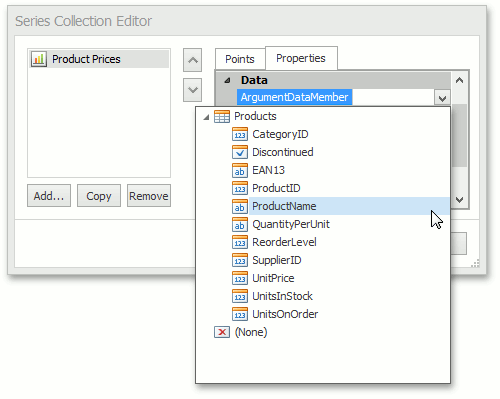Choose UnitsInStock field

(282, 296)
